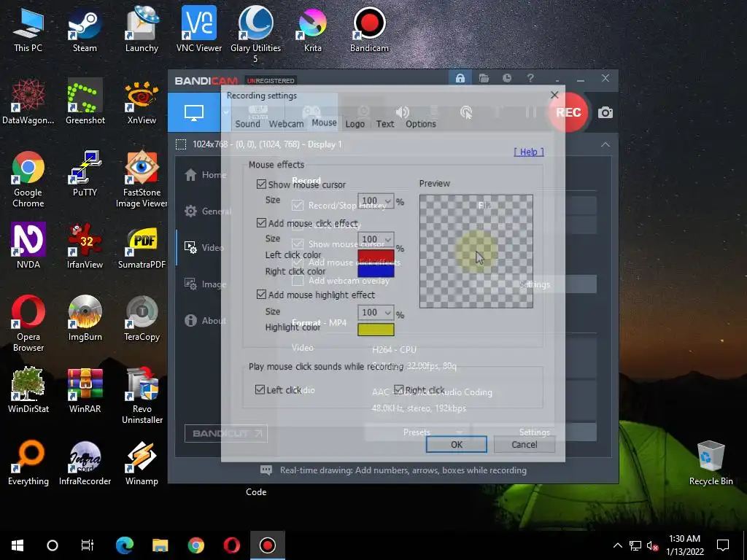Viewport: 747px width, 560px height.
Task: Click the question mark help icon in Bandicam
Action: 530,78
